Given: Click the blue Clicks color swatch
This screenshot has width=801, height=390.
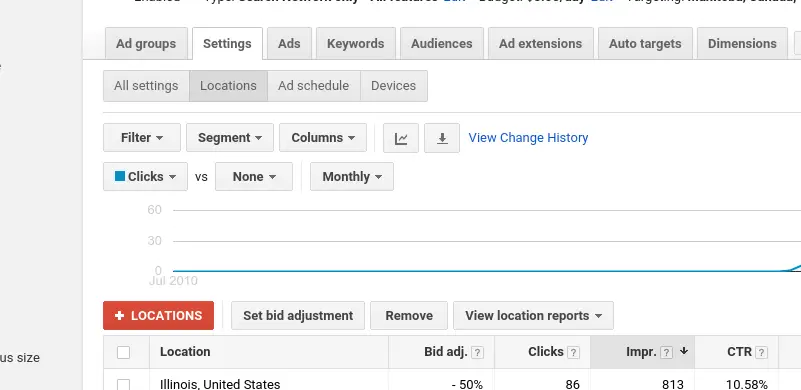Looking at the screenshot, I should tap(120, 176).
